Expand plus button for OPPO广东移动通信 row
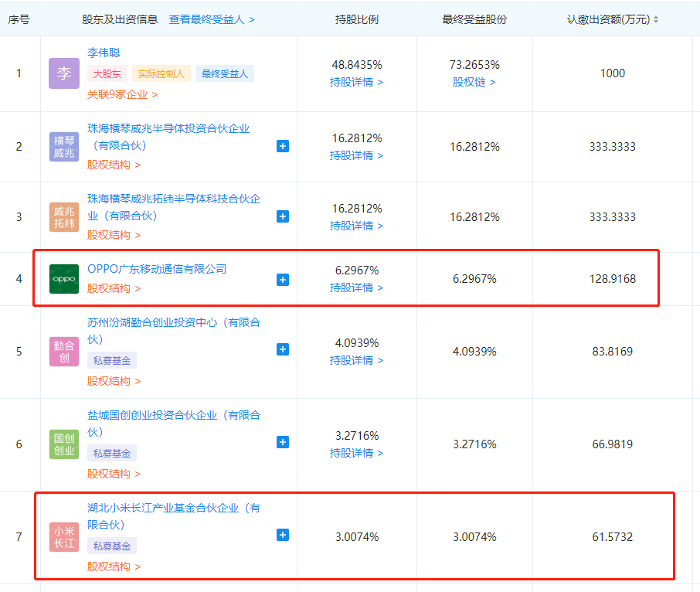This screenshot has height=592, width=700. coord(283,279)
